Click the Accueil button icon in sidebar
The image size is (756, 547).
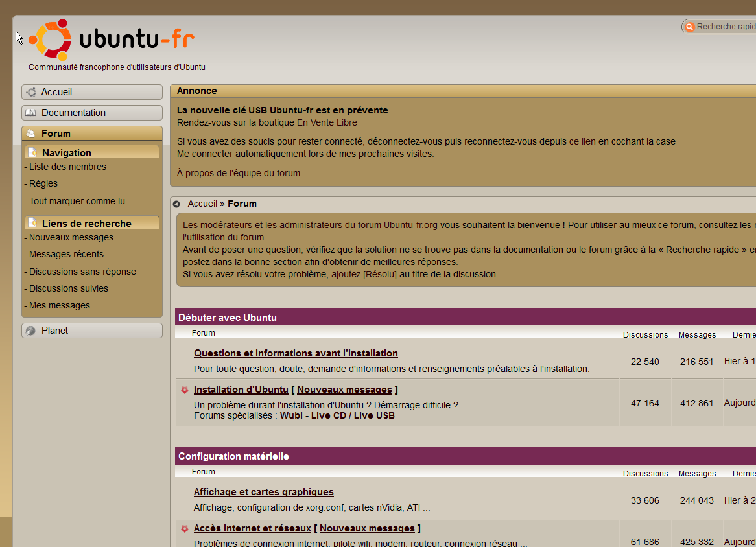[x=31, y=92]
